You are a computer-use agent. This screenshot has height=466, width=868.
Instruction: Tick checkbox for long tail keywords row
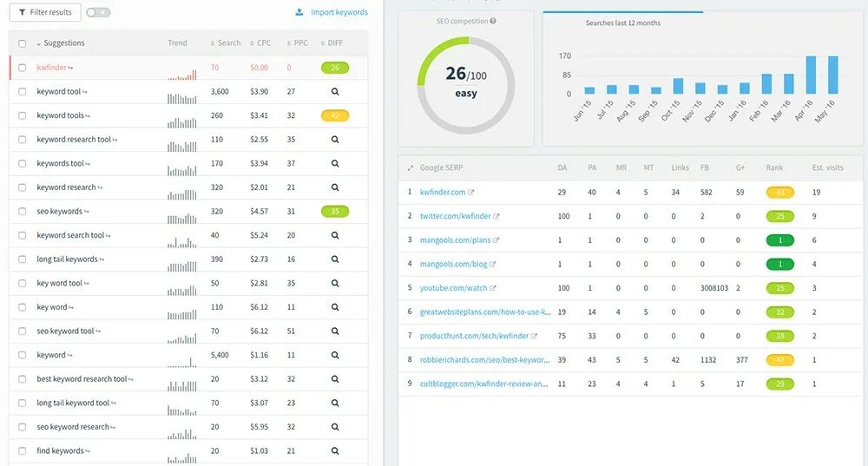point(23,259)
